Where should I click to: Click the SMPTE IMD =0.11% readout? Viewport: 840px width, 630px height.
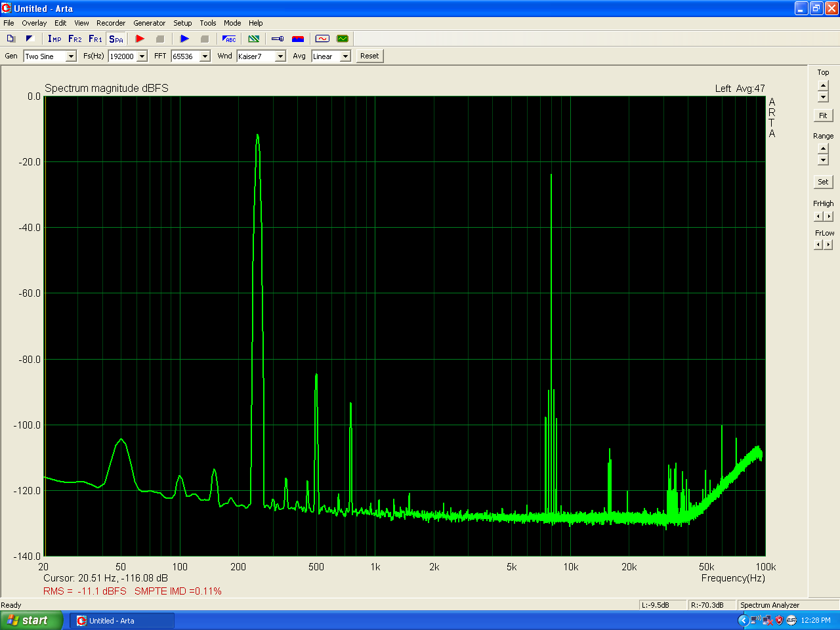pos(178,591)
